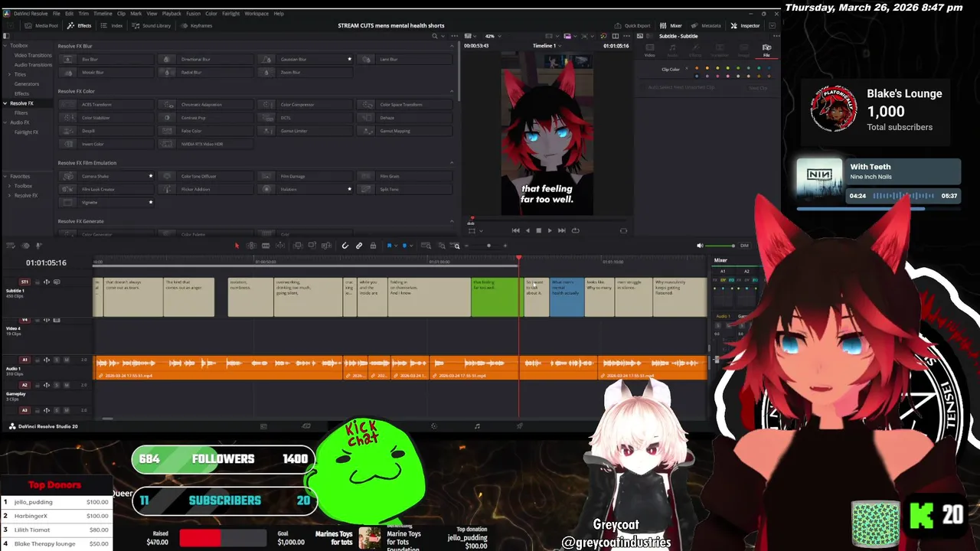This screenshot has height=551, width=980.
Task: Collapse the Resolve FX Film Emulation group
Action: [451, 162]
